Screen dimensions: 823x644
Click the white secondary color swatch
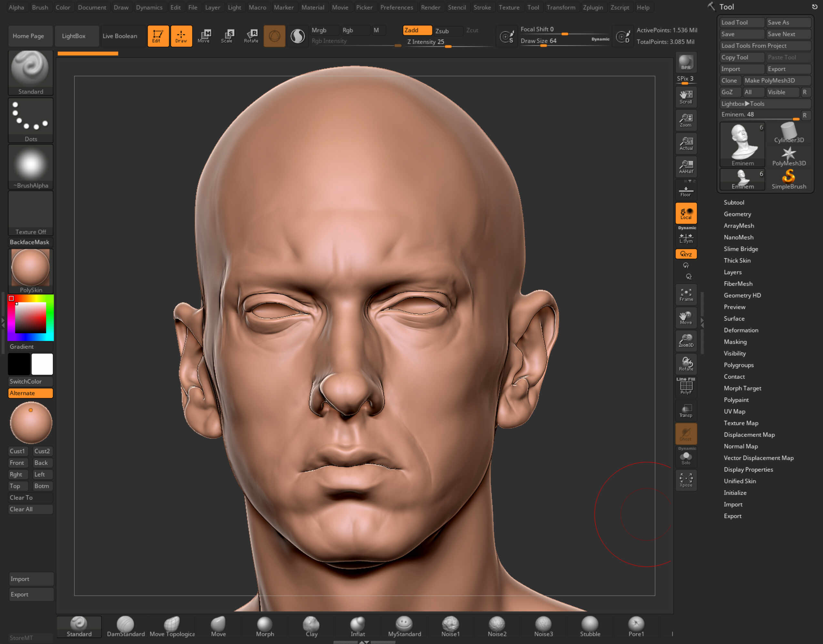click(42, 364)
